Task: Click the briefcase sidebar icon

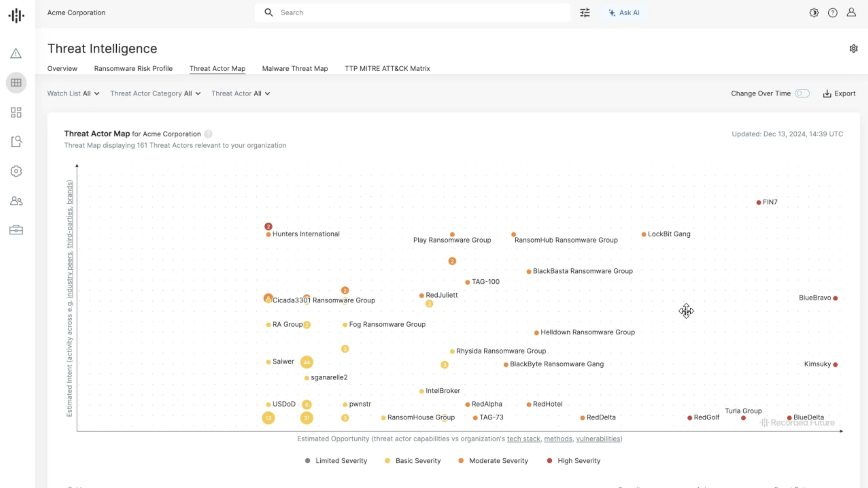Action: tap(16, 230)
